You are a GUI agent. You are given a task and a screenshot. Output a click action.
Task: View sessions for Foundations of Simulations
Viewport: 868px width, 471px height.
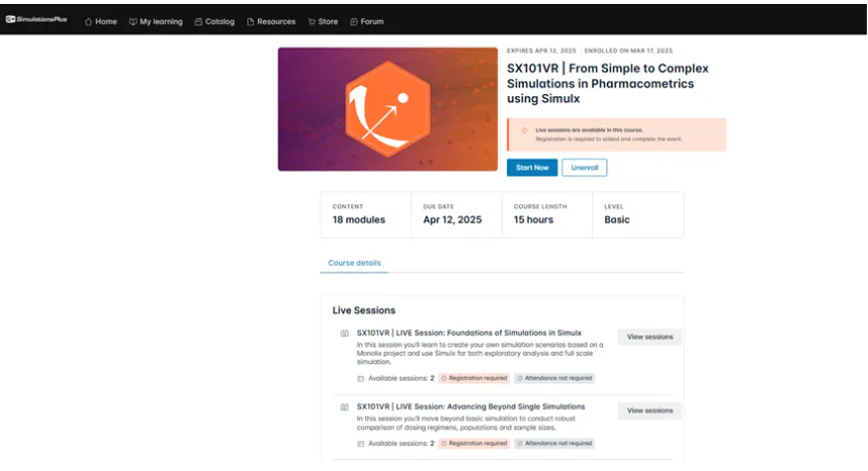[x=650, y=337]
